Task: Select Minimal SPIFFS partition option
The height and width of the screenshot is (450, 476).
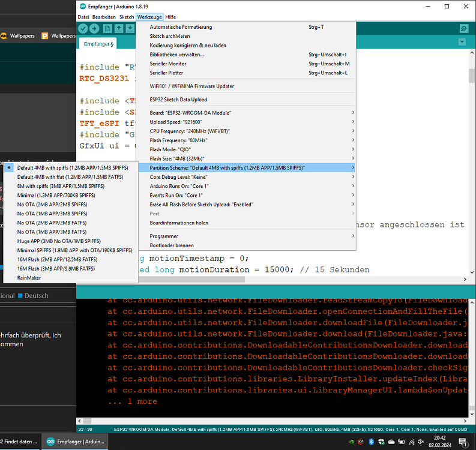Action: pos(74,250)
